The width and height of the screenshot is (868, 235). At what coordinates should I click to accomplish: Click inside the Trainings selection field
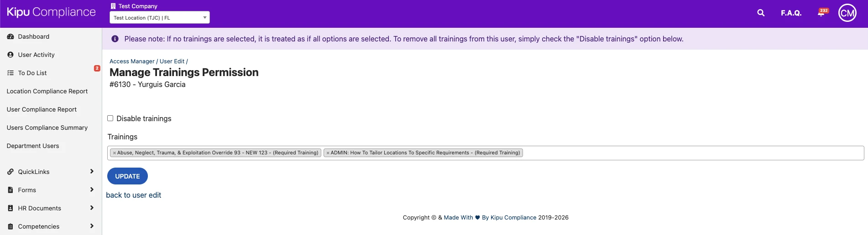[x=685, y=153]
